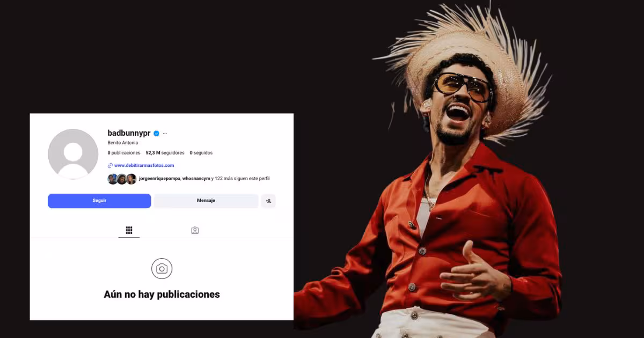644x338 pixels.
Task: Click the camera icon above 'Aún no hay publicaciones'
Action: click(x=162, y=268)
